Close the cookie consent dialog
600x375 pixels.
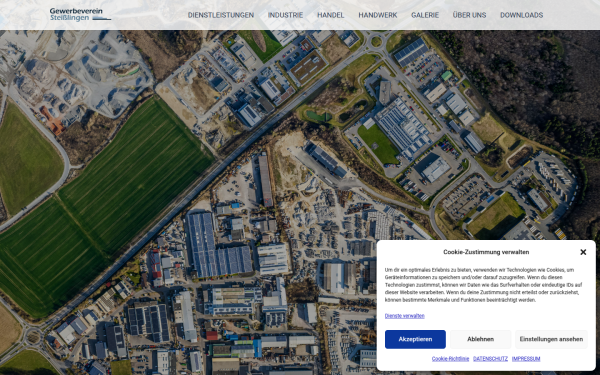[583, 252]
